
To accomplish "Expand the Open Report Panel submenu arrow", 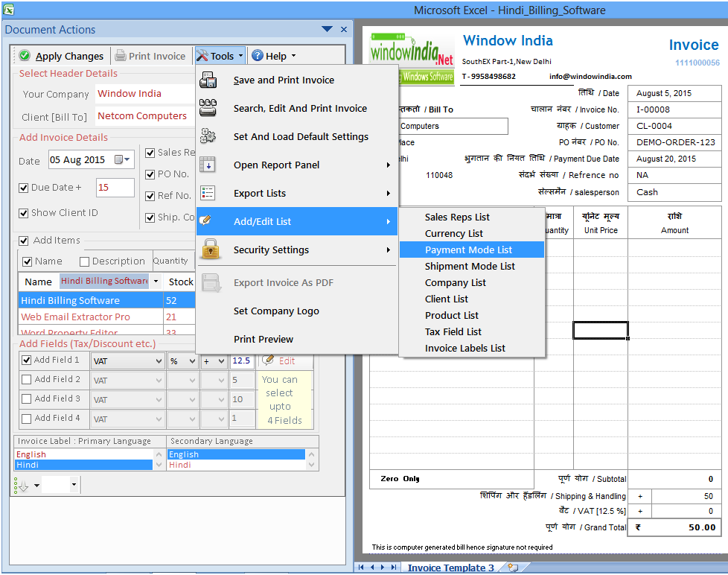I will (388, 165).
